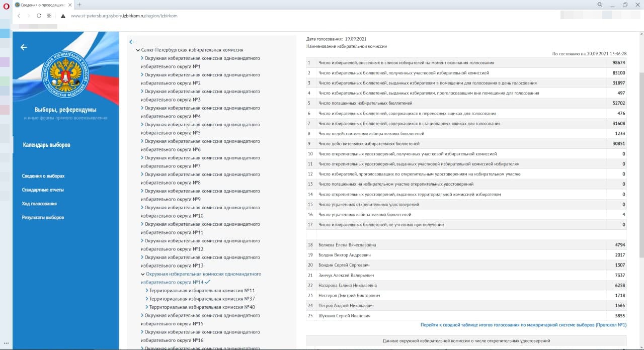Open link to сводной таблице итогов голосования
644x350 pixels.
[523, 325]
